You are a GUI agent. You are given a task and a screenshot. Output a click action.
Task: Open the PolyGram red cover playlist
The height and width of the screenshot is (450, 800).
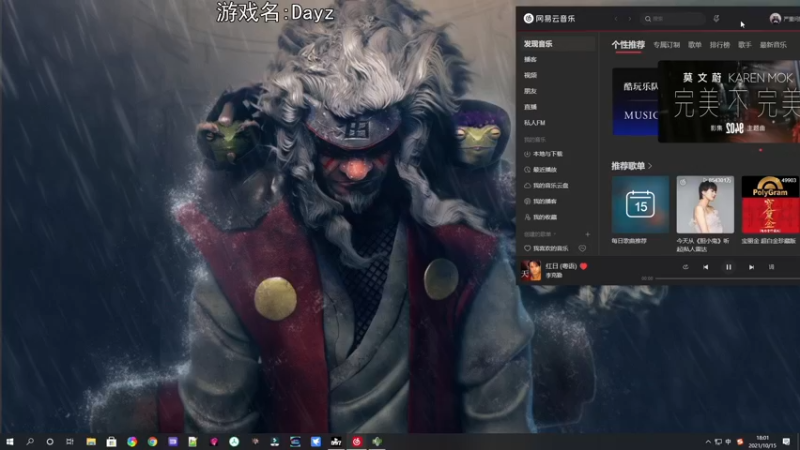(x=770, y=205)
